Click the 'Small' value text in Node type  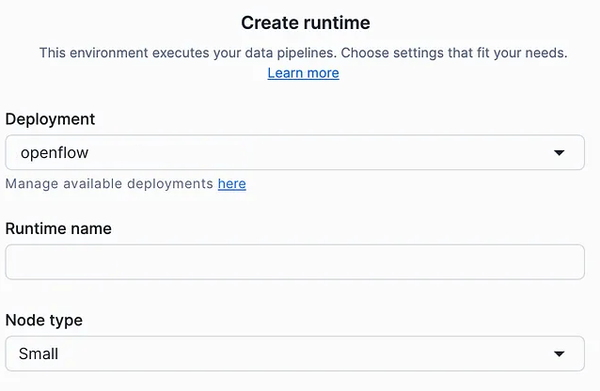(38, 354)
